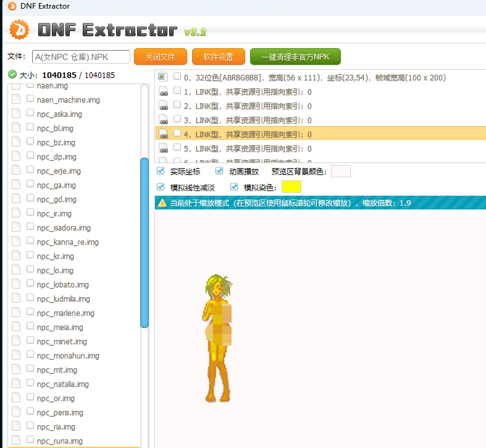Click the file size text 1040185 / 1040185
Screen dimensions: 486x448
pos(78,75)
